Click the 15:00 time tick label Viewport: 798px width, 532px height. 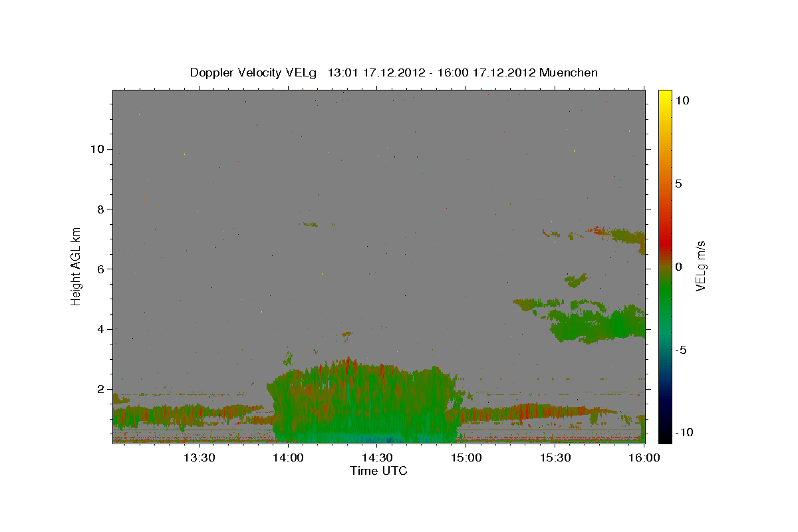(466, 458)
